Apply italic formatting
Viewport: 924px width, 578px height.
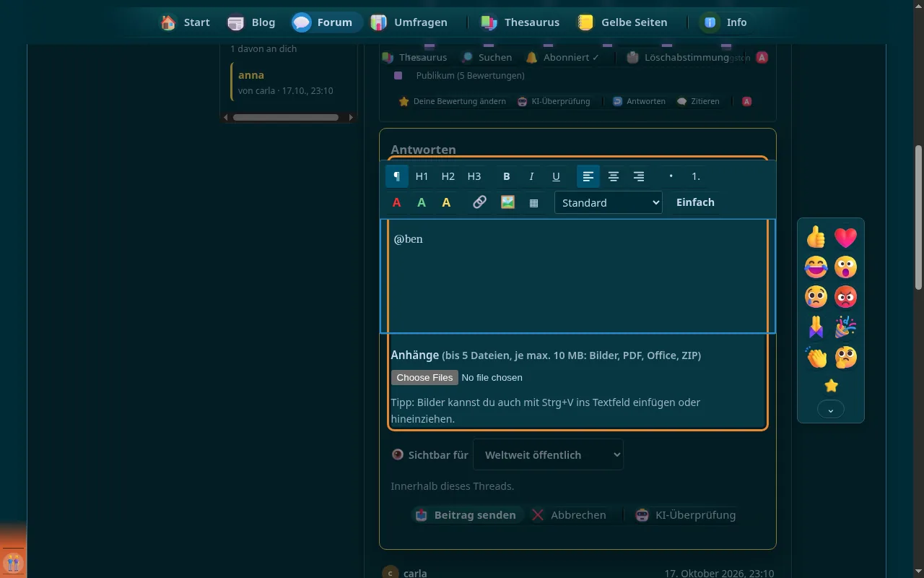(531, 176)
